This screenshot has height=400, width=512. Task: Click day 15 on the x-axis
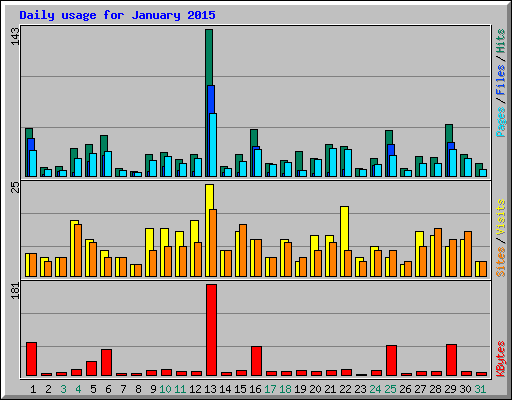[x=240, y=389]
